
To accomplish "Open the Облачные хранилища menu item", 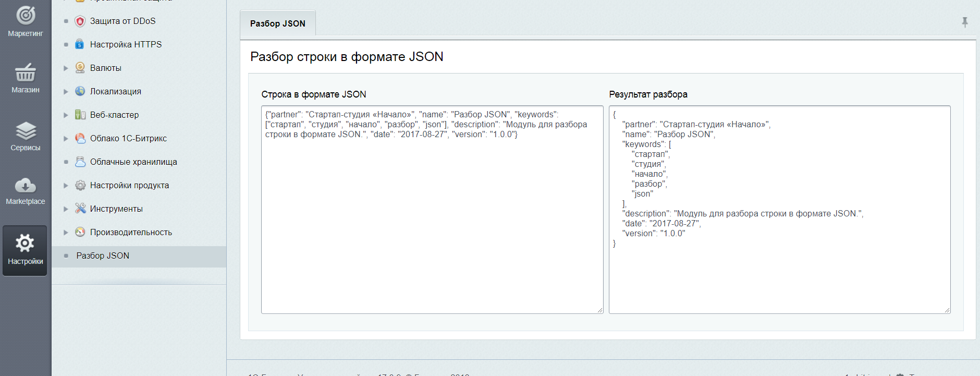I will coord(133,162).
